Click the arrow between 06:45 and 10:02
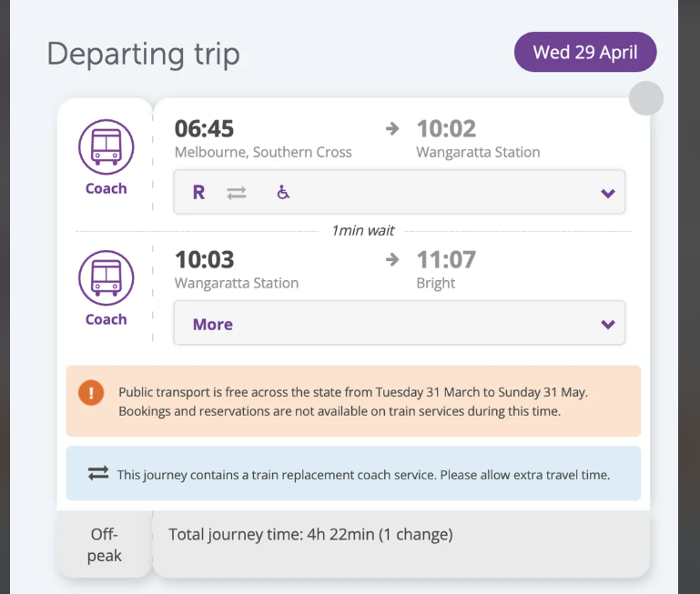The image size is (700, 594). [x=392, y=129]
